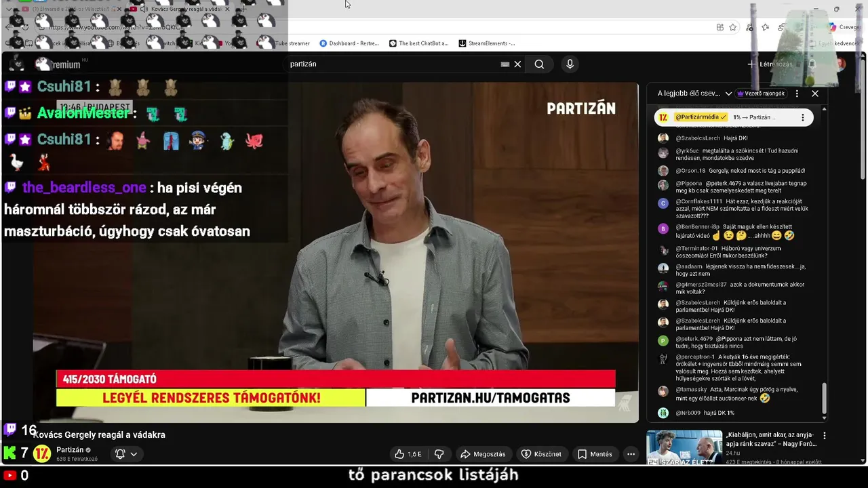Clear the search field text
The height and width of the screenshot is (488, 868).
[517, 64]
